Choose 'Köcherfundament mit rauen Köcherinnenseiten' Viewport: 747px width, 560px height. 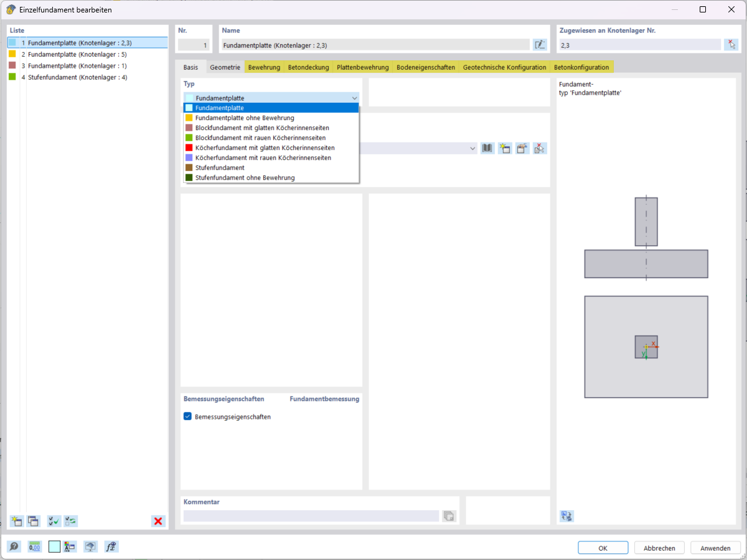pyautogui.click(x=271, y=157)
